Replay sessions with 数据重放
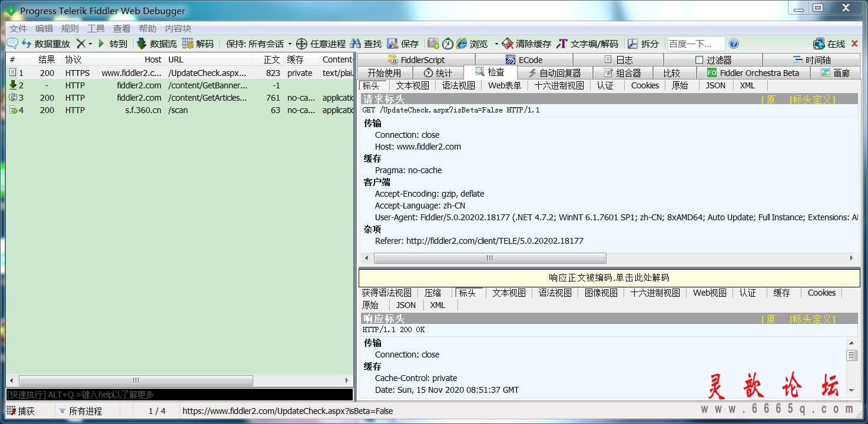Screen dimensions: 868x424 click(x=46, y=44)
